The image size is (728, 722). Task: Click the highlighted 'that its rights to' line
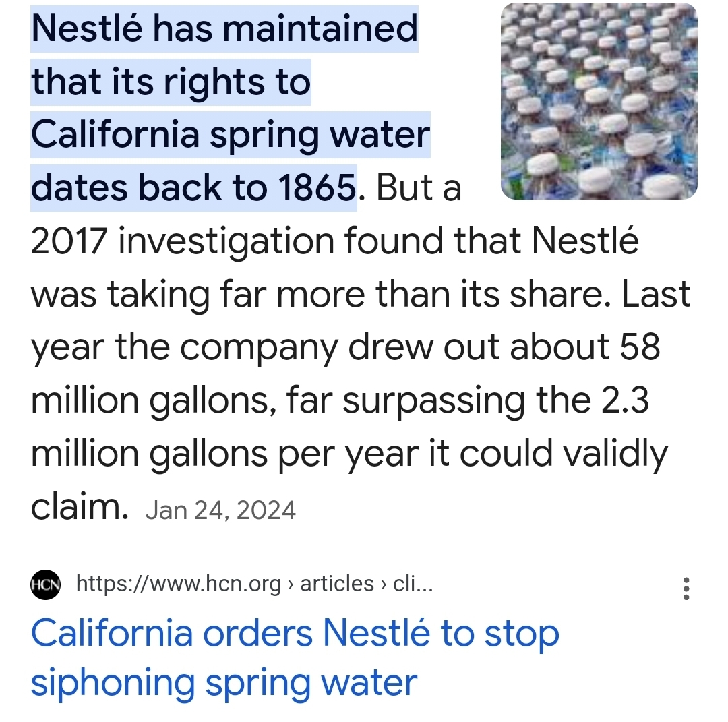coord(171,82)
